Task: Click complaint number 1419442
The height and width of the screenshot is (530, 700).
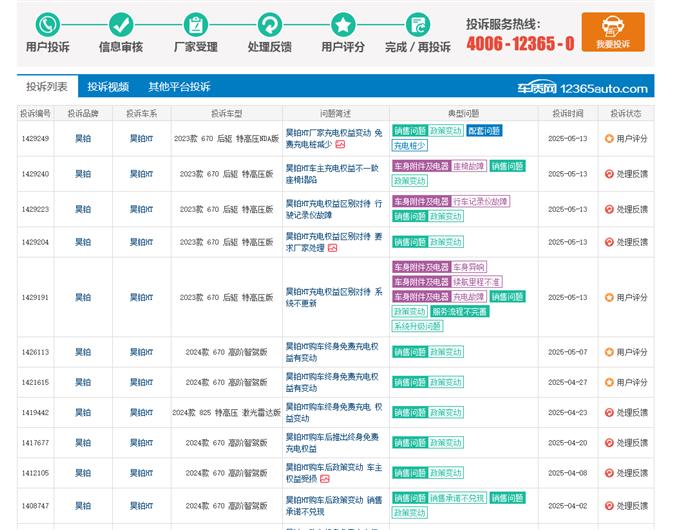Action: (x=35, y=413)
